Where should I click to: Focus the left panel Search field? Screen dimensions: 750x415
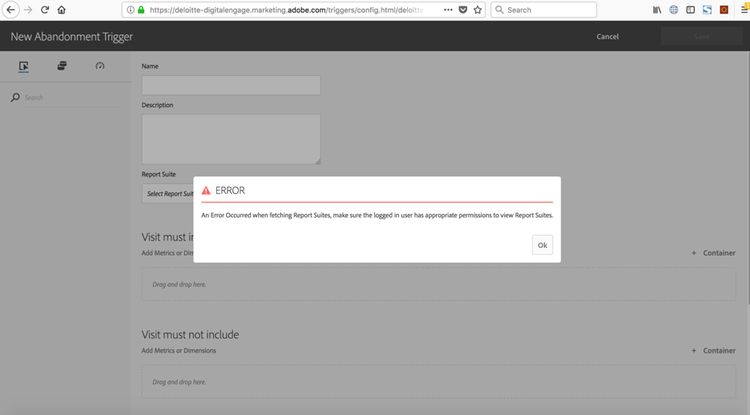(x=72, y=98)
